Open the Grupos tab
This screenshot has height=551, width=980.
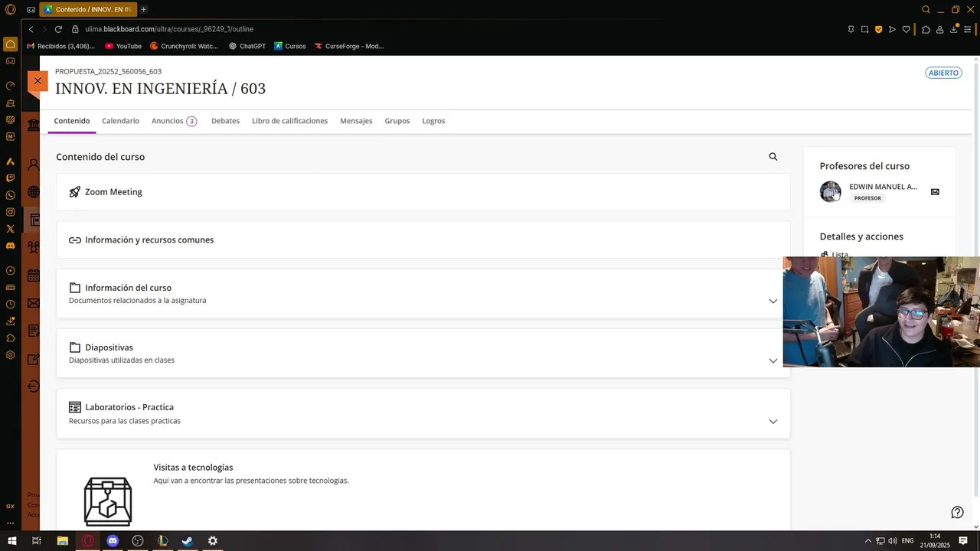pyautogui.click(x=397, y=121)
